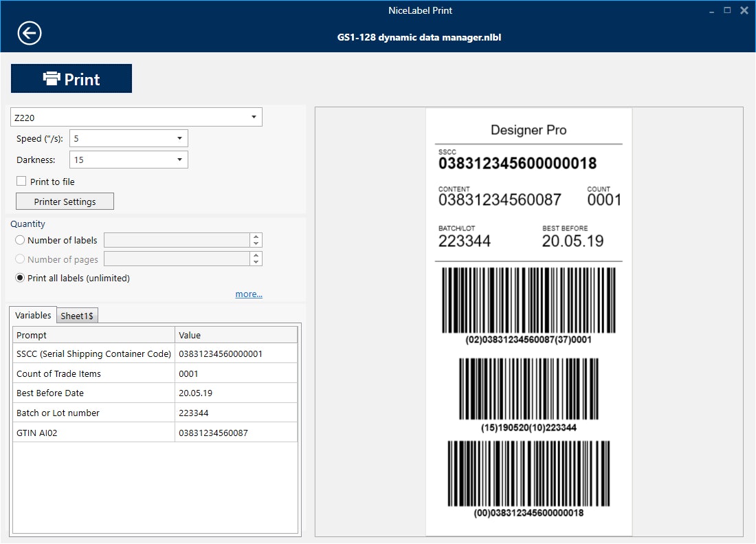
Task: Click the back arrow to return
Action: pyautogui.click(x=28, y=32)
